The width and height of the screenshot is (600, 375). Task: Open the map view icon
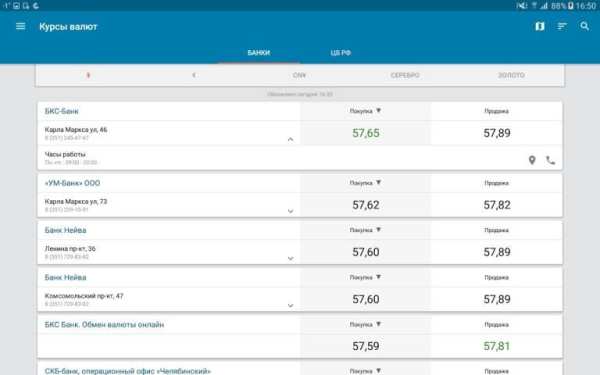pyautogui.click(x=540, y=26)
